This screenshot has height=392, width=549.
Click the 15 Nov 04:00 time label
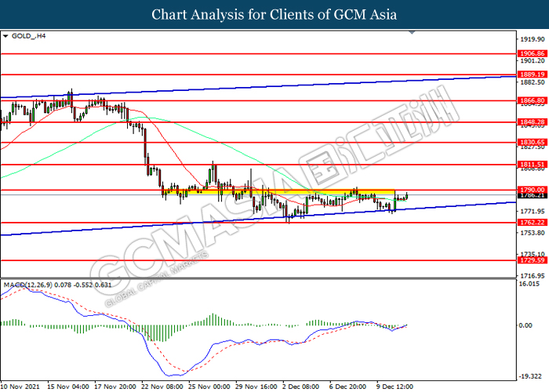pos(68,387)
